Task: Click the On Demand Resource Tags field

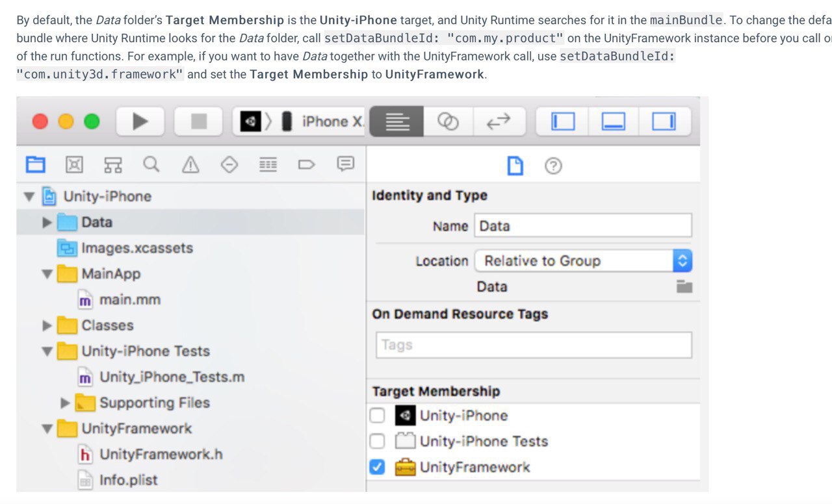Action: [x=534, y=345]
